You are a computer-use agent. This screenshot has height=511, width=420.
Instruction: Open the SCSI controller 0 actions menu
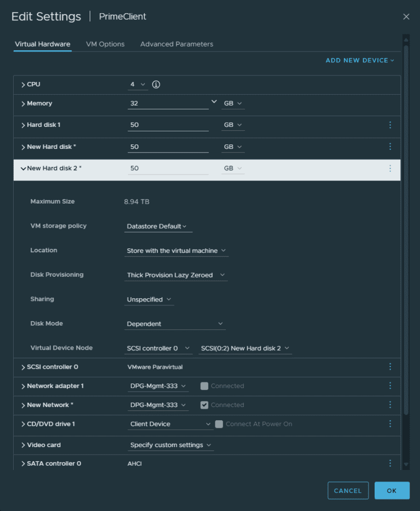[x=390, y=367]
